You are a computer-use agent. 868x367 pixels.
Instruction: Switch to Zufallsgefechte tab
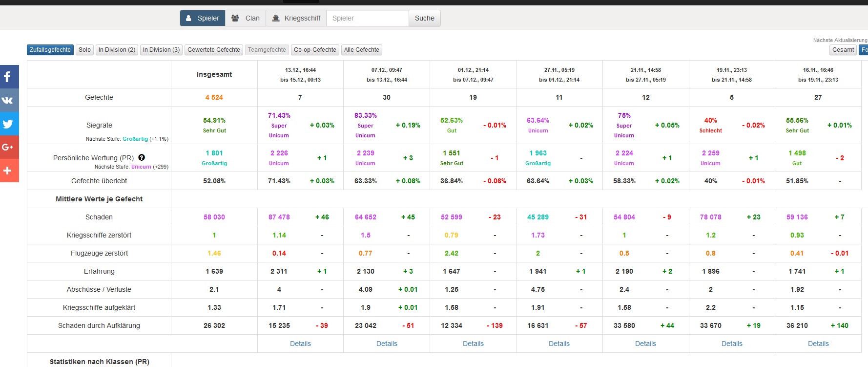[50, 50]
